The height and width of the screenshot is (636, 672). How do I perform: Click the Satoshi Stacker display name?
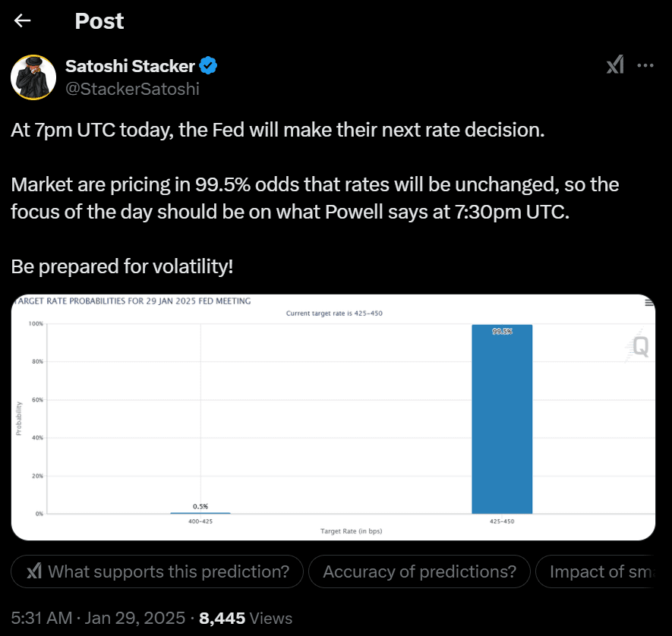pos(129,65)
